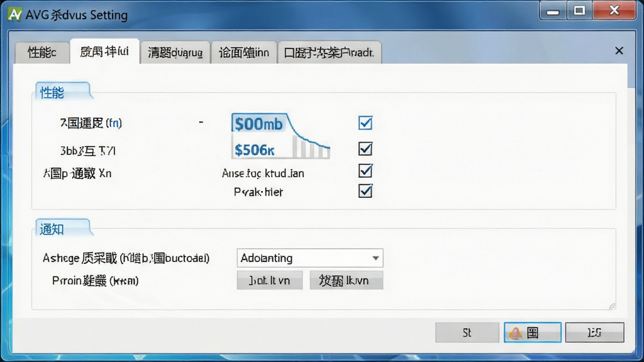Toggle the checkbox next to $506k

point(365,148)
